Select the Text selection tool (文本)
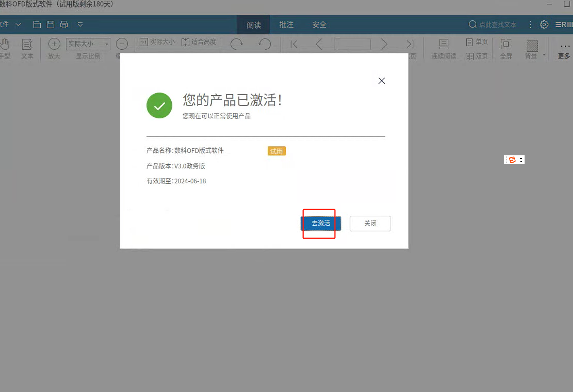573x392 pixels. [27, 49]
